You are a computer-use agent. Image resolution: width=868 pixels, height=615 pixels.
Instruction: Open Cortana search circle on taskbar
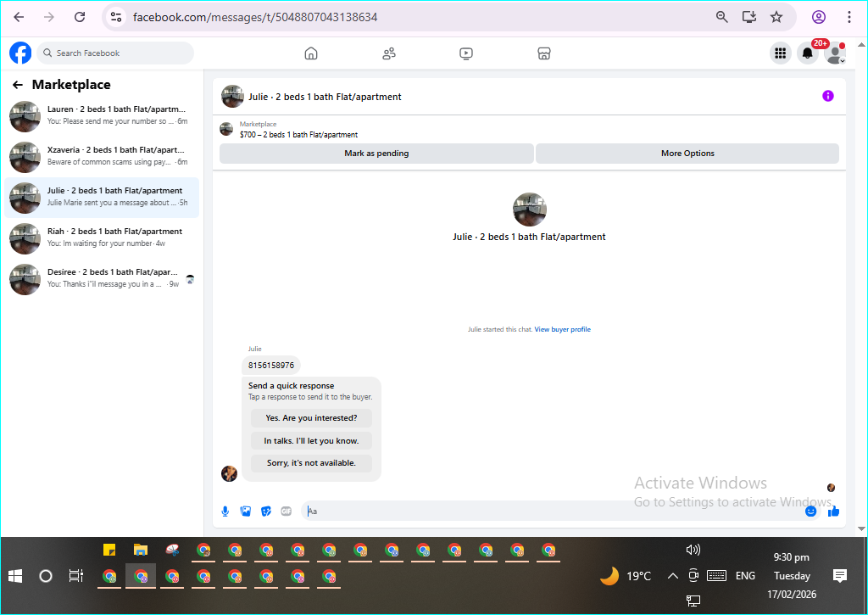click(x=46, y=576)
